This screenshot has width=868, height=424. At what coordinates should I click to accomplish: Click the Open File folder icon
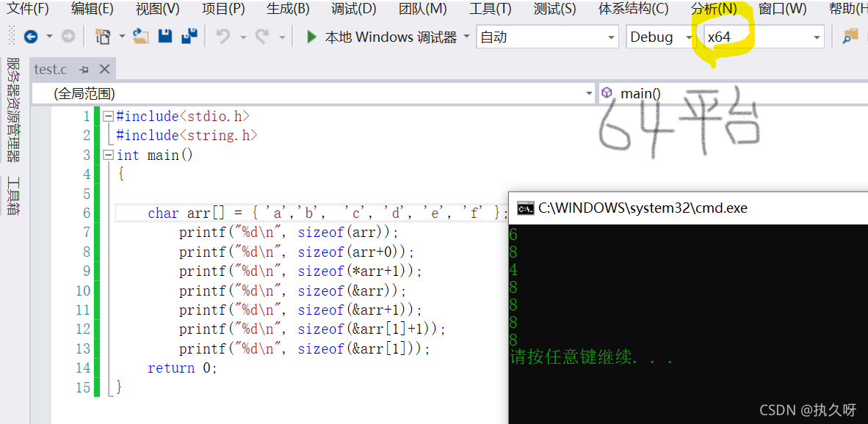(142, 37)
